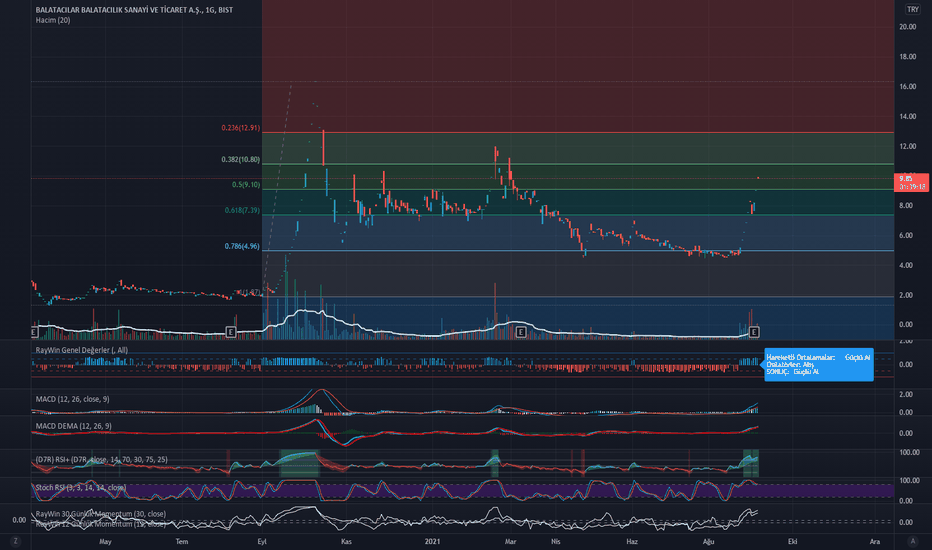This screenshot has width=932, height=550.
Task: Select the Stoch RSI indicator label
Action: (81, 488)
